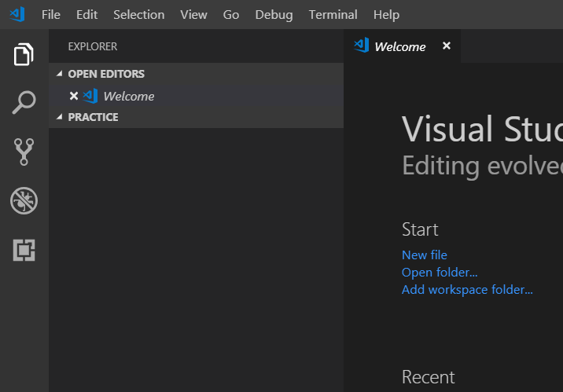Close the Welcome tab
This screenshot has width=563, height=392.
[x=447, y=46]
